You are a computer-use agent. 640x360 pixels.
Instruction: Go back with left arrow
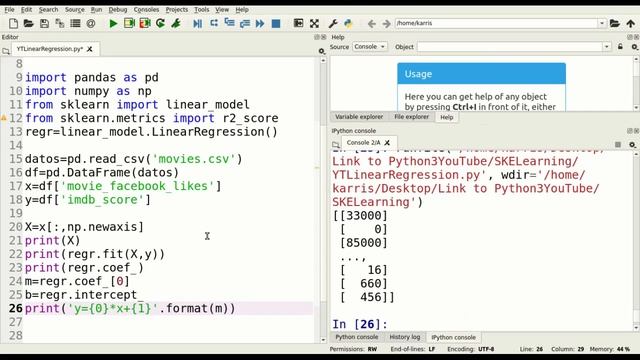point(371,24)
